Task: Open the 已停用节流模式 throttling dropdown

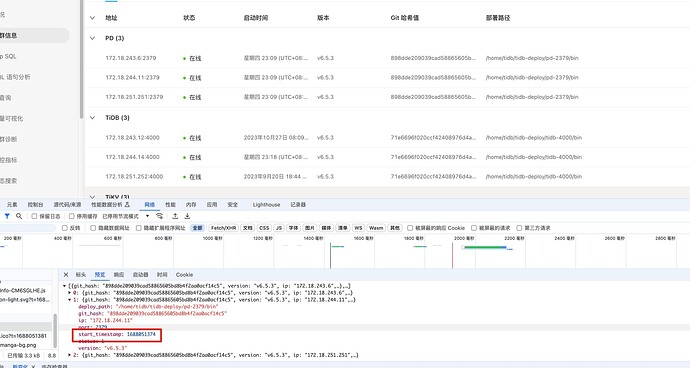Action: click(x=126, y=216)
